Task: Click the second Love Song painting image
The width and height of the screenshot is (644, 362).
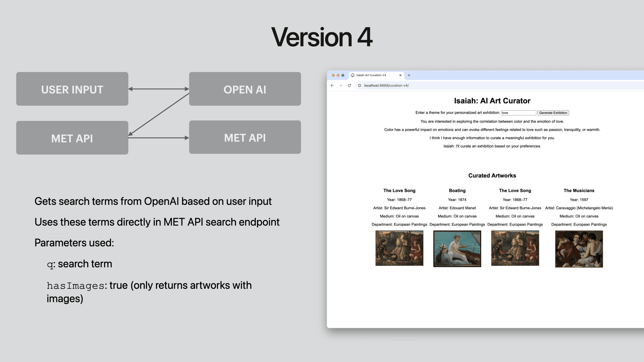Action: (x=515, y=248)
